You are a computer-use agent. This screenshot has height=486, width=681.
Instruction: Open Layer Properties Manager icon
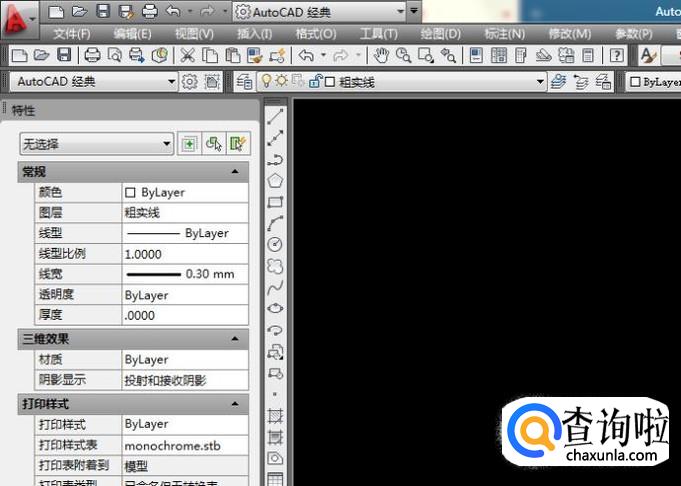[x=245, y=82]
